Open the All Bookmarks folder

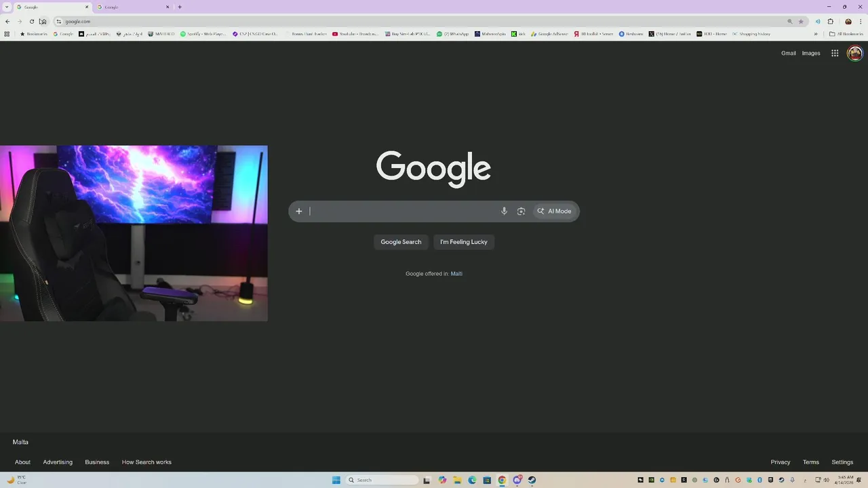tap(846, 34)
